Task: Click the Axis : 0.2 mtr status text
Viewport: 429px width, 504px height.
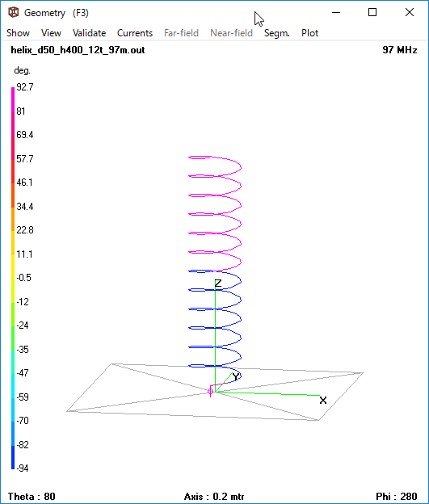Action: coord(214,496)
